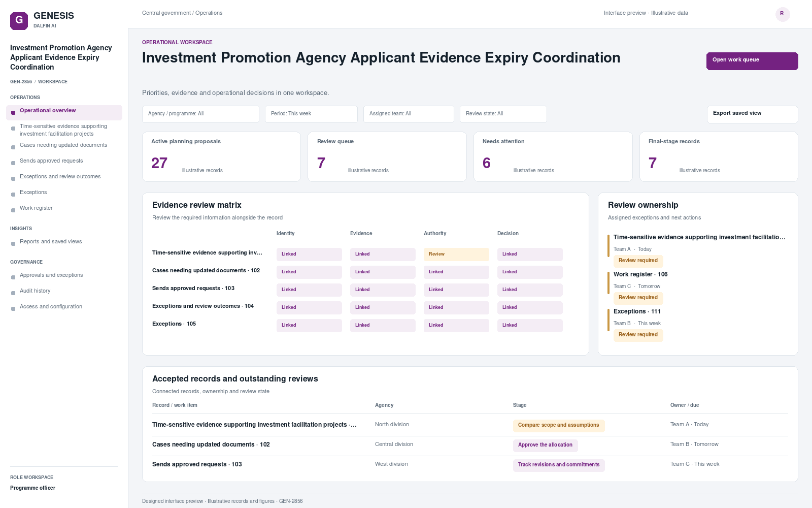
Task: Click the Approve the allocation stage tag
Action: (x=545, y=446)
